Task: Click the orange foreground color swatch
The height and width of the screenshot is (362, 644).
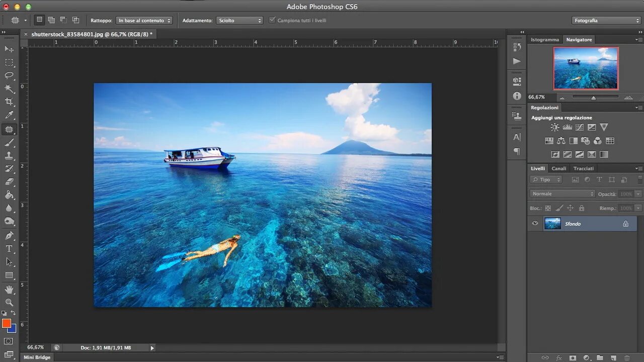Action: click(x=7, y=323)
